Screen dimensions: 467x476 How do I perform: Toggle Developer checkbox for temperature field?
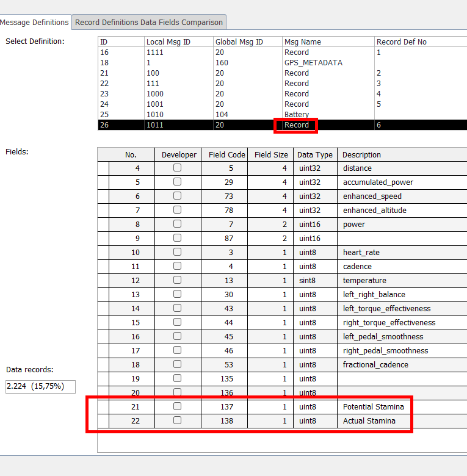pos(177,280)
